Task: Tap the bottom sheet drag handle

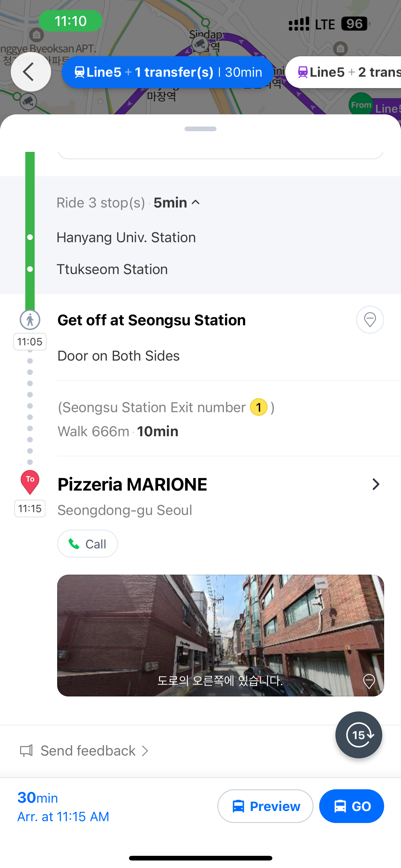Action: [200, 129]
